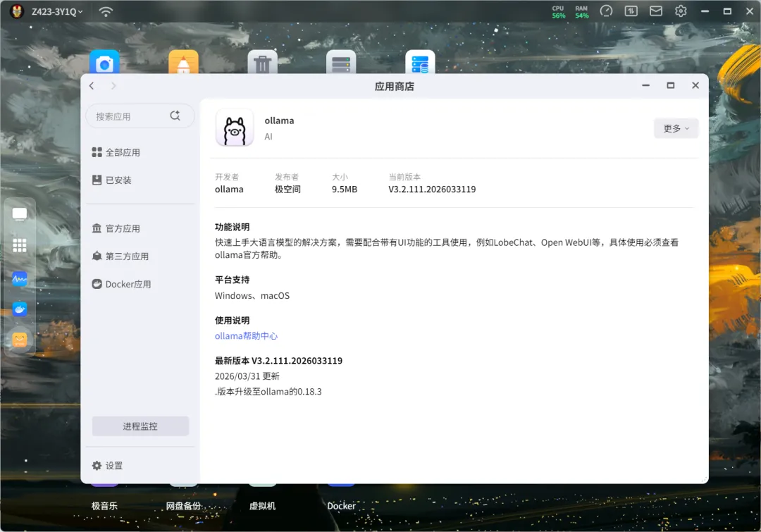Go back with the left arrow
This screenshot has height=532, width=761.
pos(91,86)
